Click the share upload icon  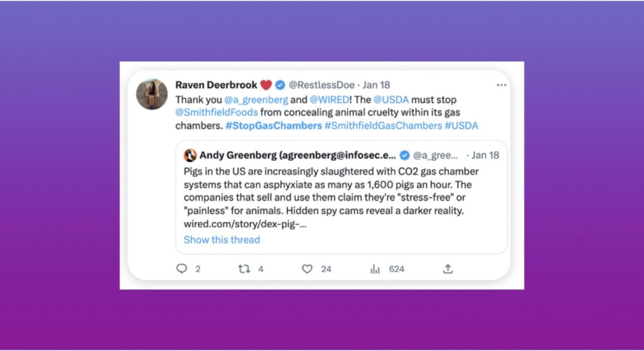click(x=448, y=269)
